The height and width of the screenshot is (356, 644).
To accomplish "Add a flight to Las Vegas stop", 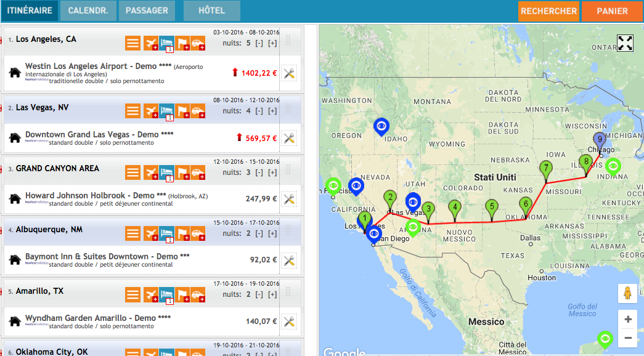I will point(151,111).
